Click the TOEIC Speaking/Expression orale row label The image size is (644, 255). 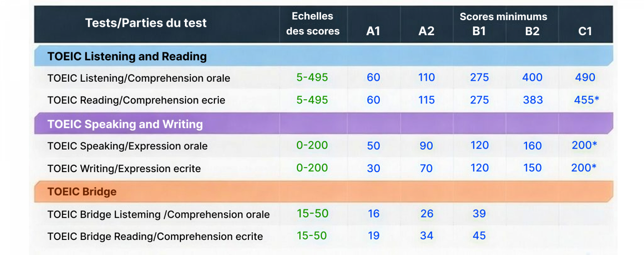coord(127,146)
